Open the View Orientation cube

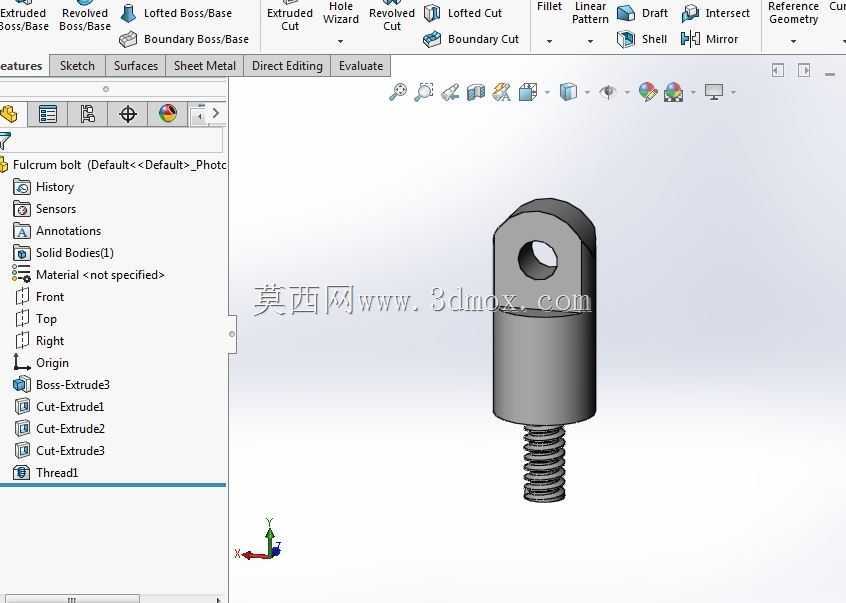tap(528, 92)
